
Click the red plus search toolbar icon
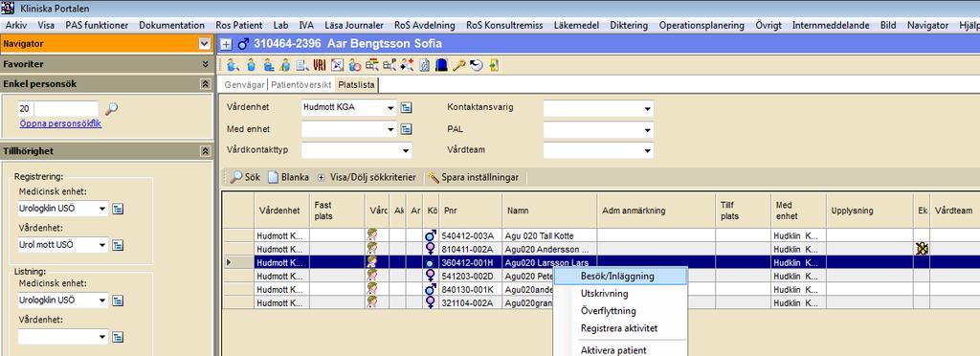[x=408, y=65]
